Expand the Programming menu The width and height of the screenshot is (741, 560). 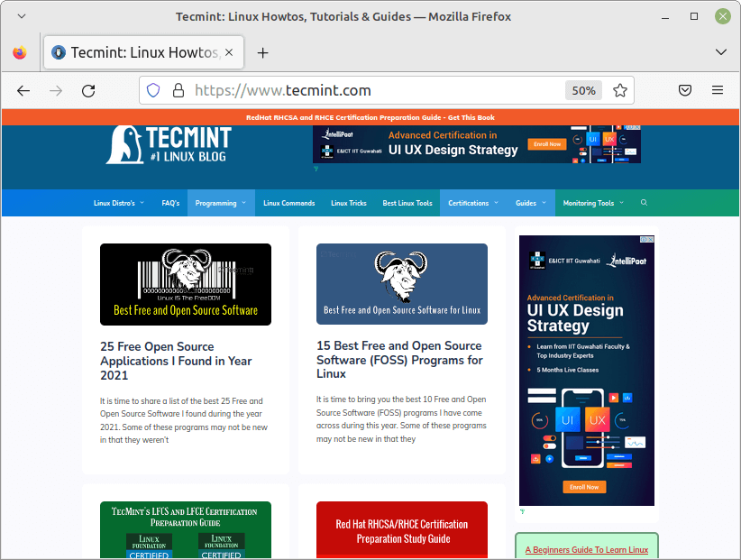coord(221,203)
